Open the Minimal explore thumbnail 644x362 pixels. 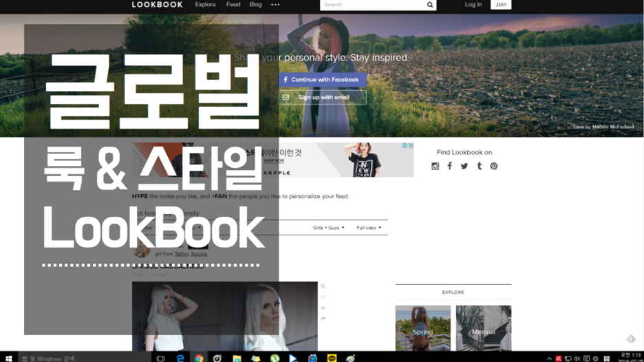click(x=484, y=328)
